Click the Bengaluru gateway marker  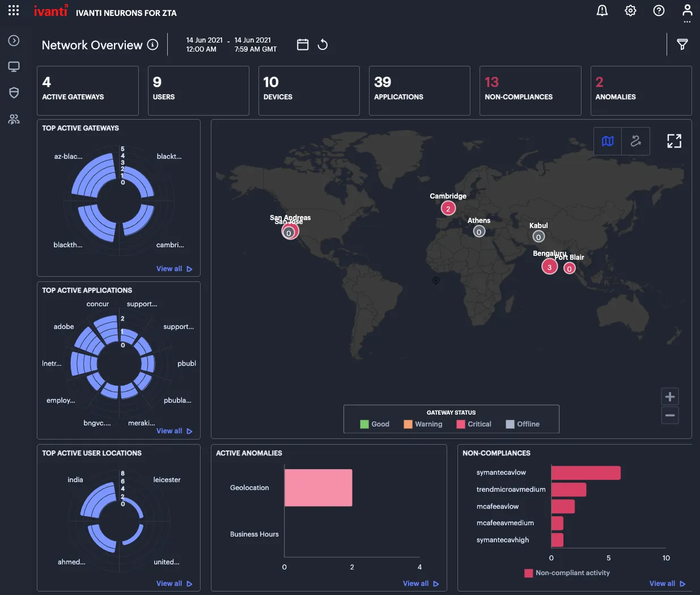tap(549, 267)
